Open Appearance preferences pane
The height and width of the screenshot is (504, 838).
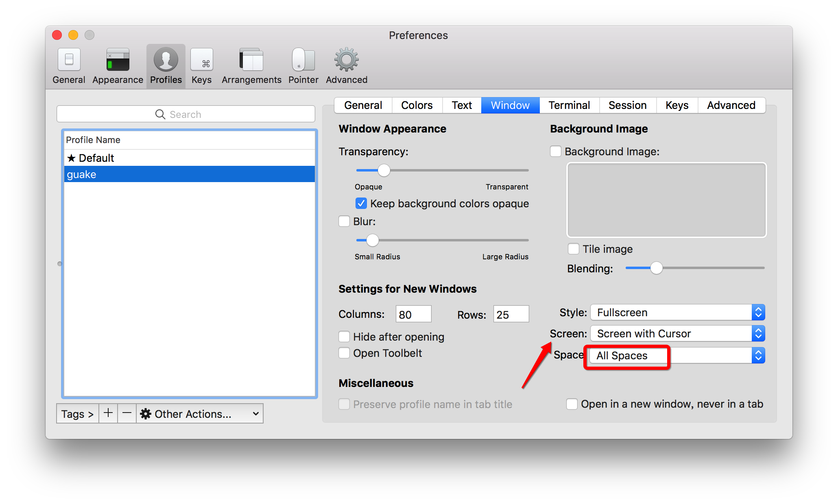tap(118, 66)
